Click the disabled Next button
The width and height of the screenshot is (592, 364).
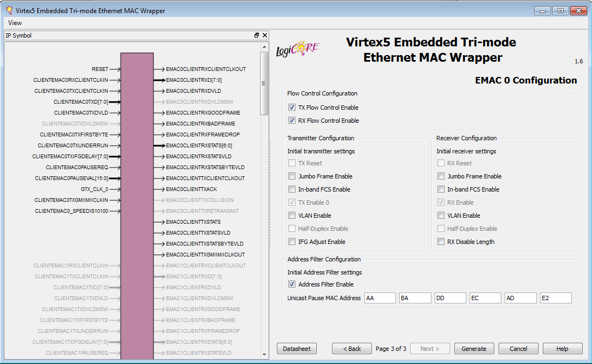click(x=430, y=349)
